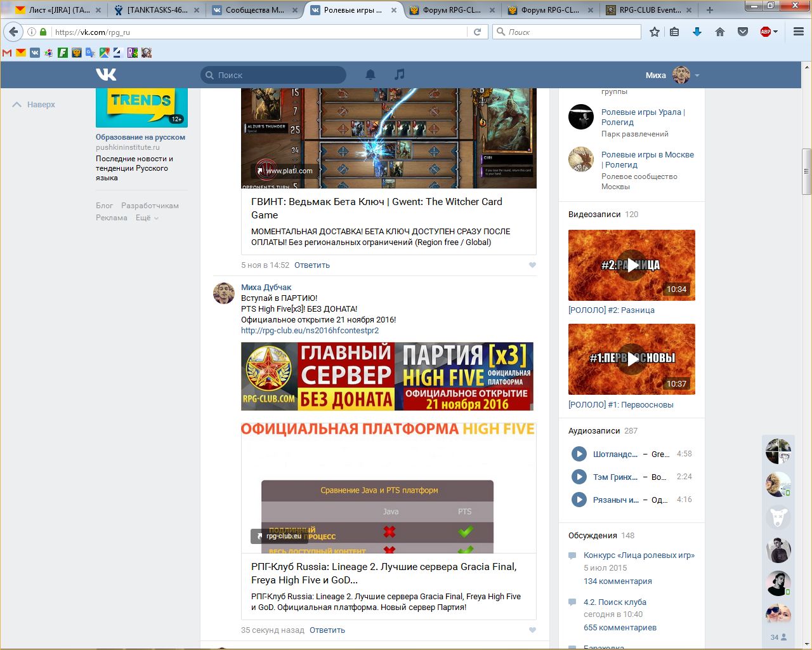
Task: Open the Firefox hamburger menu
Action: click(x=799, y=32)
